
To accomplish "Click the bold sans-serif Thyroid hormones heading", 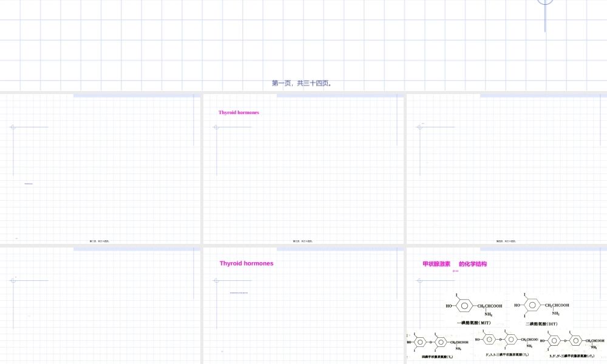I will [x=246, y=263].
